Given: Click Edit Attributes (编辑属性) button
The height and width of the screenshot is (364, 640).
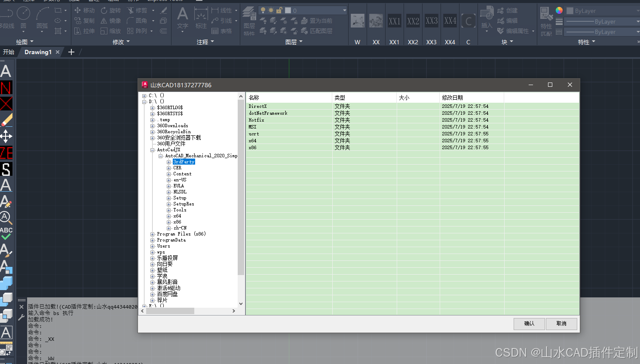Looking at the screenshot, I should (516, 31).
